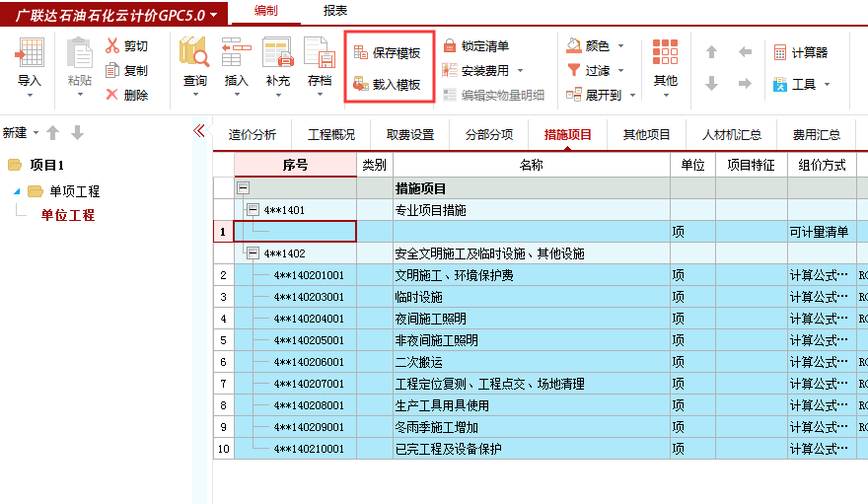Open the 工程概况 tab
This screenshot has height=504, width=868.
click(331, 134)
